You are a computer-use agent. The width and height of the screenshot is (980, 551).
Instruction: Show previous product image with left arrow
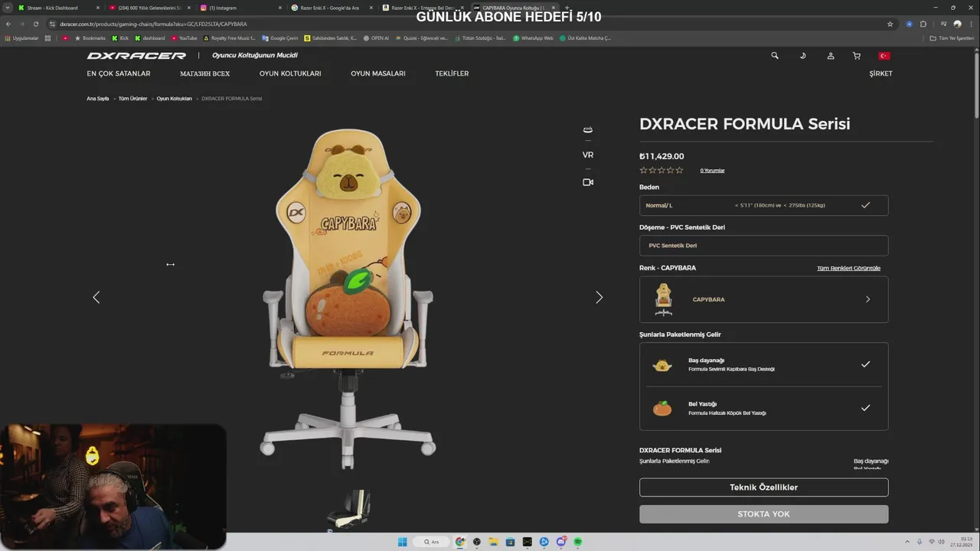pos(96,297)
